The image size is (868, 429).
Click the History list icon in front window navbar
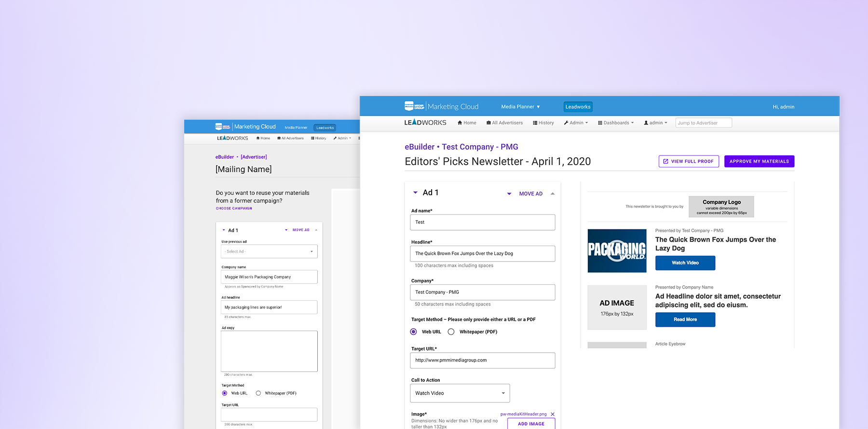pyautogui.click(x=535, y=123)
